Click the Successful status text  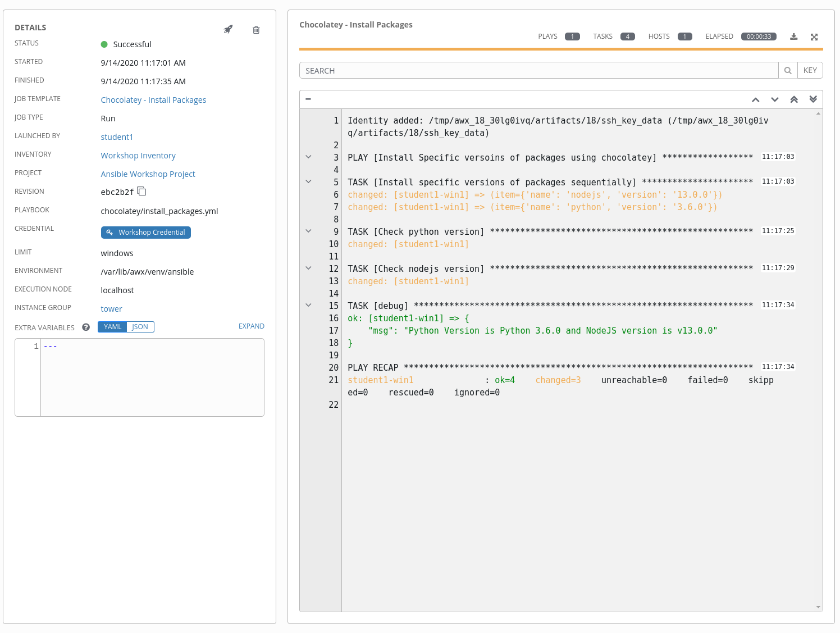pyautogui.click(x=132, y=44)
